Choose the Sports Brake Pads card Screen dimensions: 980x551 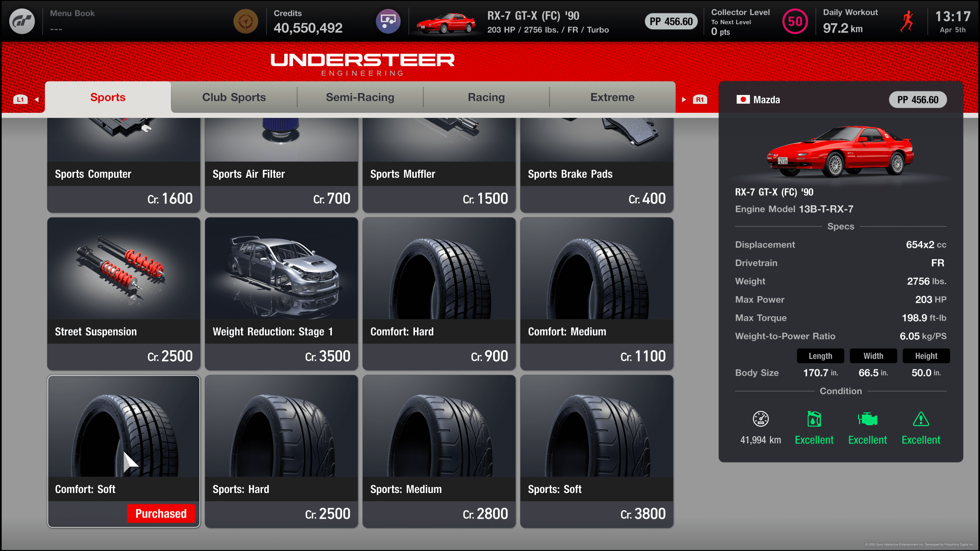596,165
